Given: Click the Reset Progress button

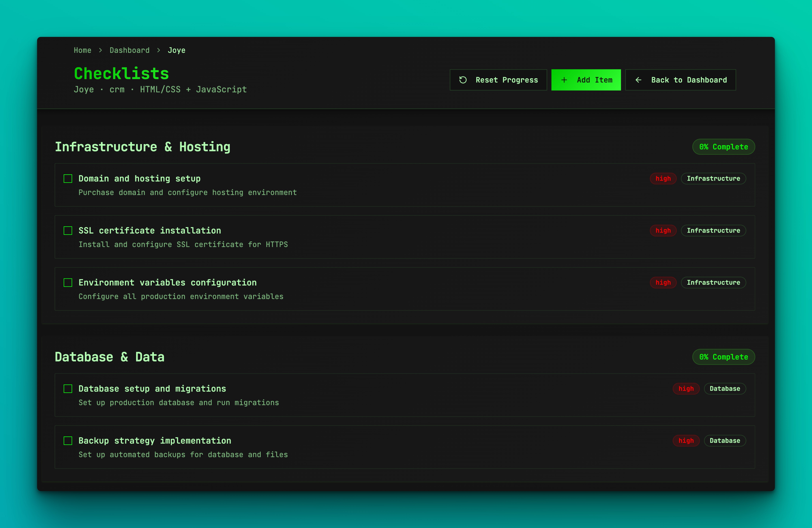Looking at the screenshot, I should coord(498,80).
